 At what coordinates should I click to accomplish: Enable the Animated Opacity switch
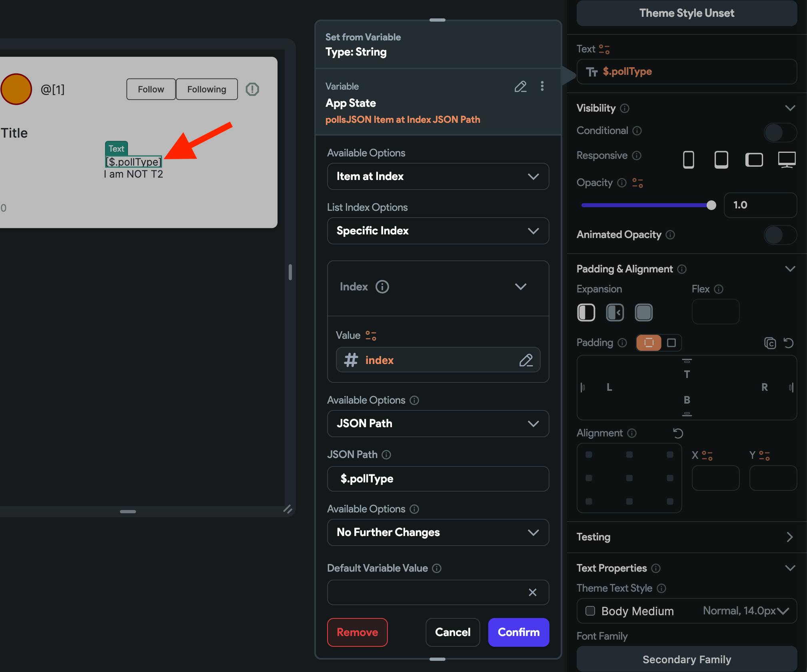780,235
